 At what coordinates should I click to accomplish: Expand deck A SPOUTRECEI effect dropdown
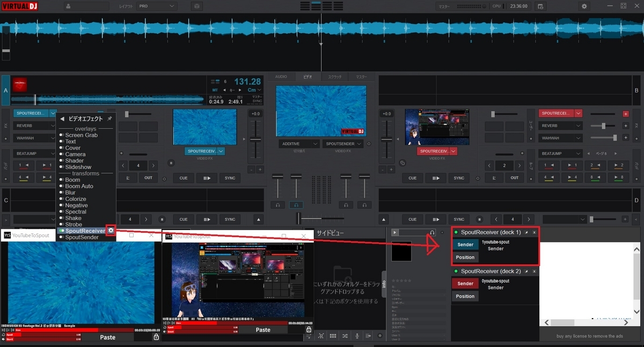pyautogui.click(x=53, y=113)
